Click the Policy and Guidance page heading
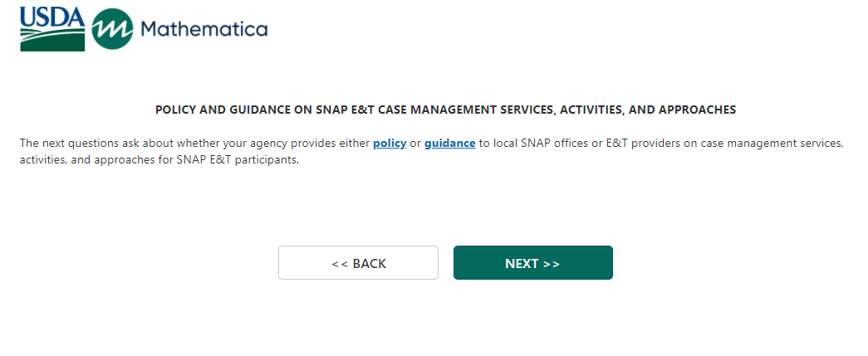The width and height of the screenshot is (868, 356). tap(445, 110)
